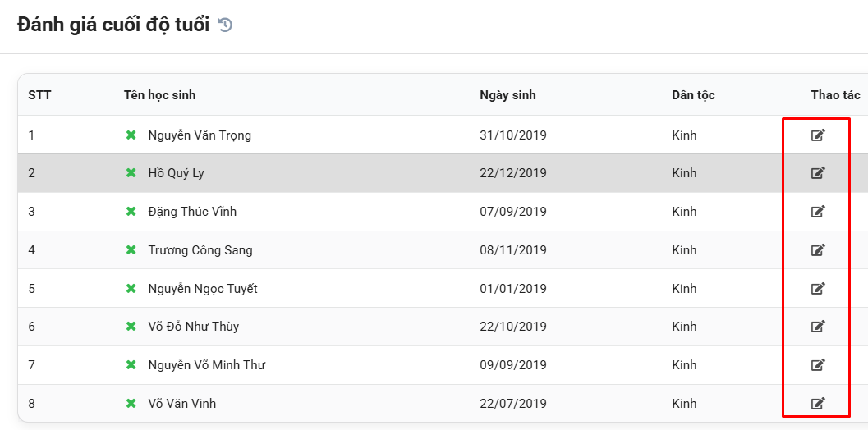Click the "Tên học sinh" column header
This screenshot has height=430, width=868.
tap(159, 95)
